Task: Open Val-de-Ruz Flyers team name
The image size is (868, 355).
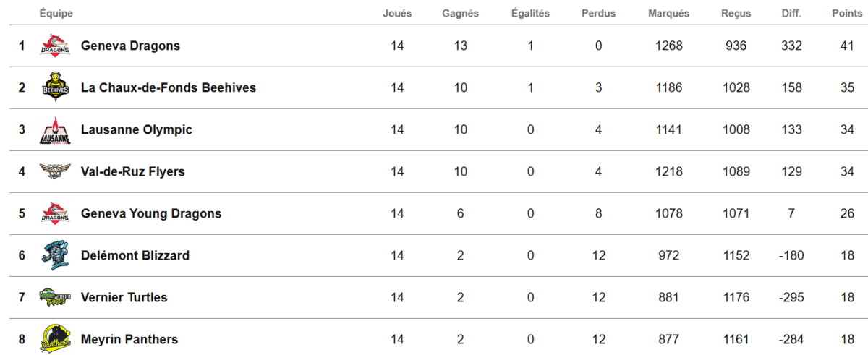Action: pyautogui.click(x=133, y=171)
